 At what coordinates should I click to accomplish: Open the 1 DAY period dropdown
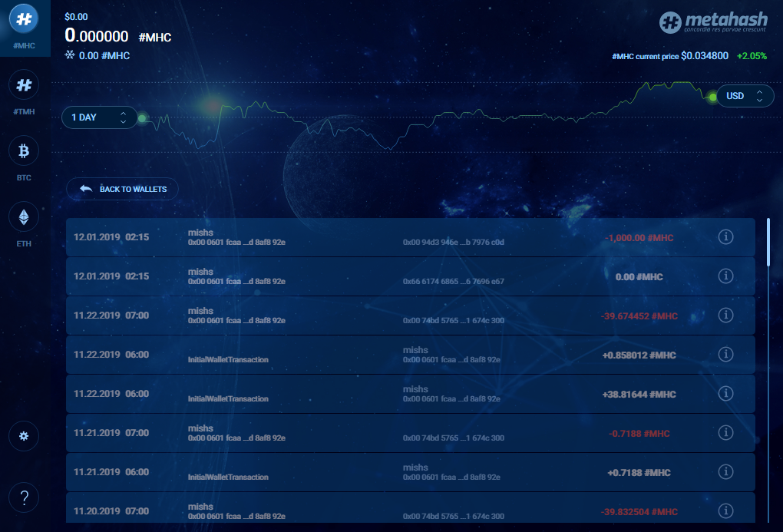tap(99, 117)
